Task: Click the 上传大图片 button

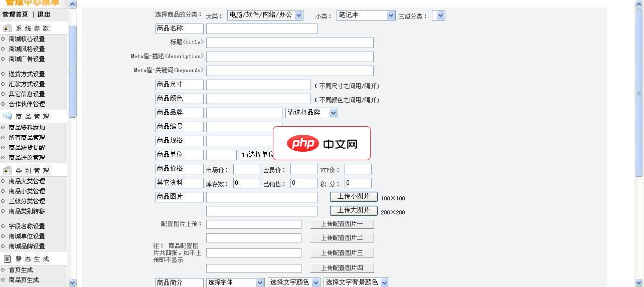Action: pos(354,210)
